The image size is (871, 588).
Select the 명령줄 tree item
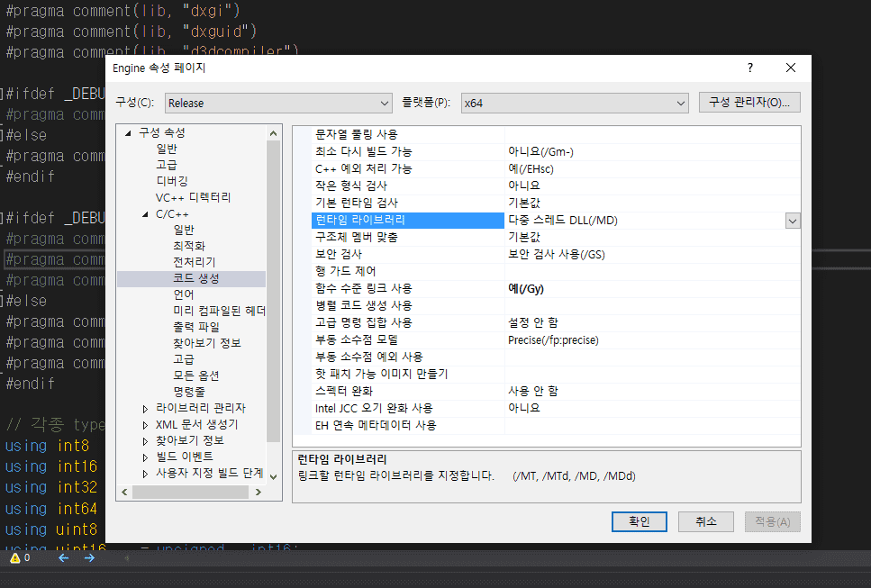click(189, 392)
